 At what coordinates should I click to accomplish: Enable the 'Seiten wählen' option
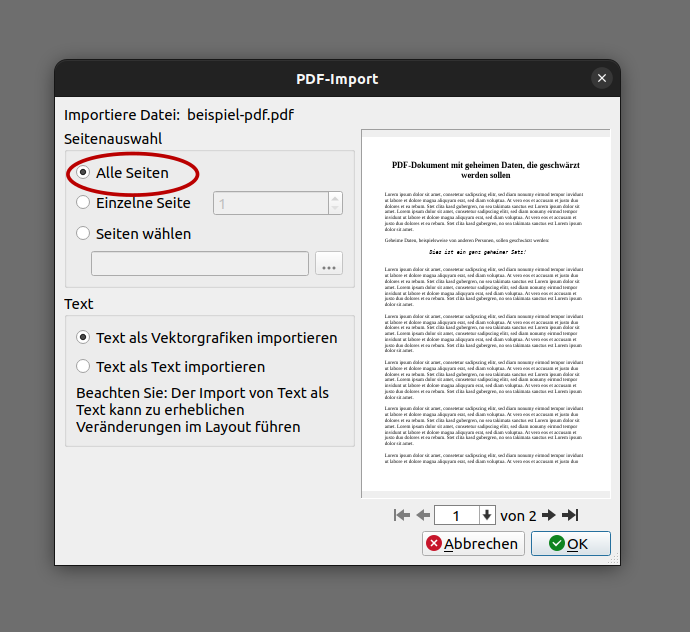click(83, 234)
